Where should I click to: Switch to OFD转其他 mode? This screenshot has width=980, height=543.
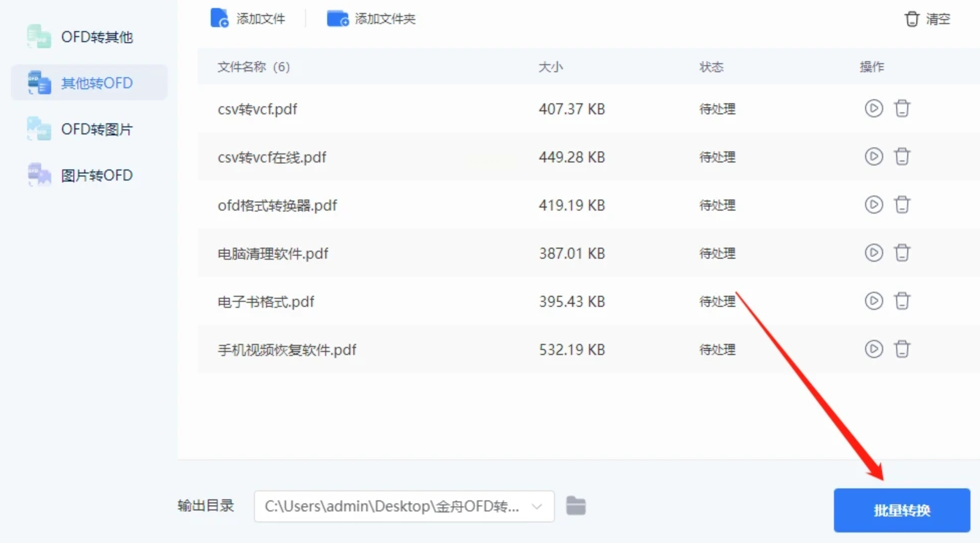(89, 37)
